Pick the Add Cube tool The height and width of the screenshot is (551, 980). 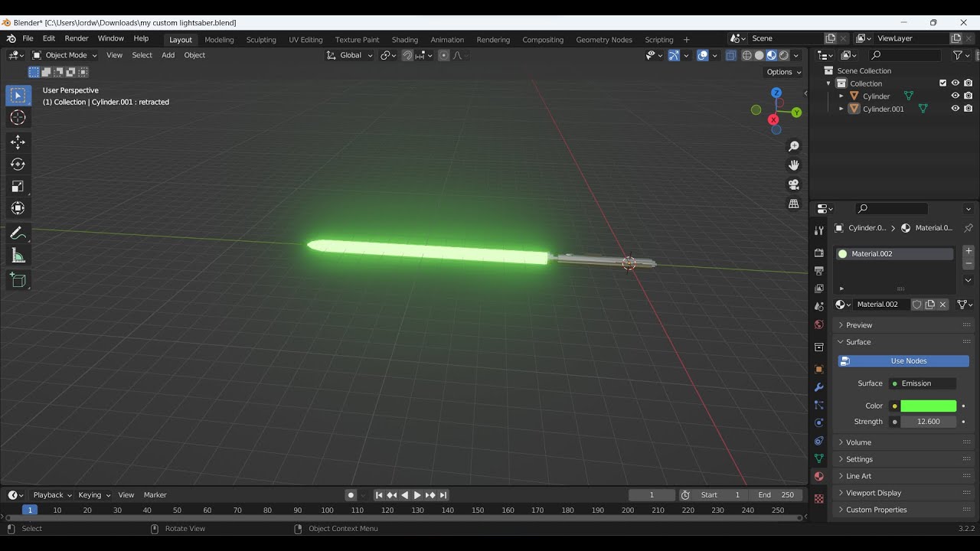click(18, 280)
